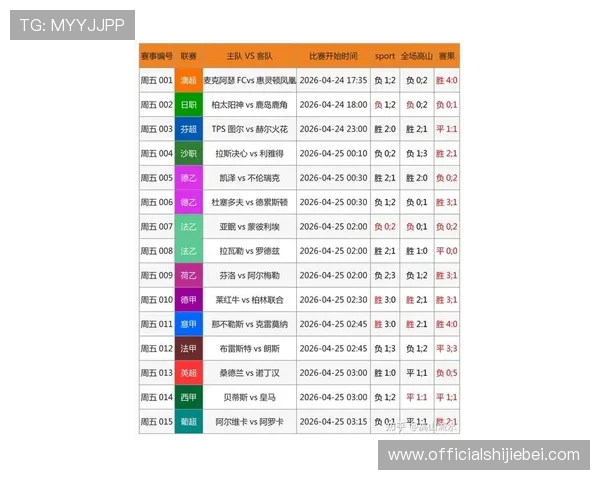This screenshot has height=480, width=600.
Task: Click the start time 2026-04-24 17:35
Action: point(333,80)
